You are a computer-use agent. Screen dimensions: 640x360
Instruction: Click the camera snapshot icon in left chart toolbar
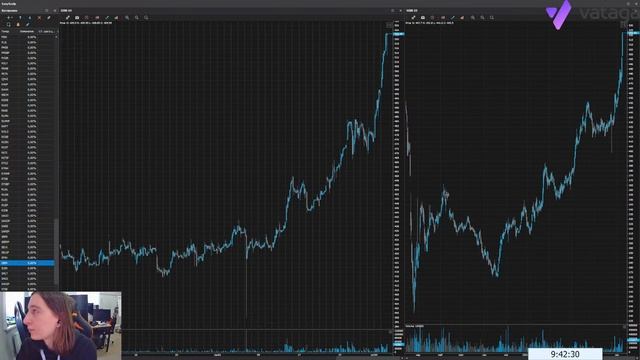click(x=77, y=18)
